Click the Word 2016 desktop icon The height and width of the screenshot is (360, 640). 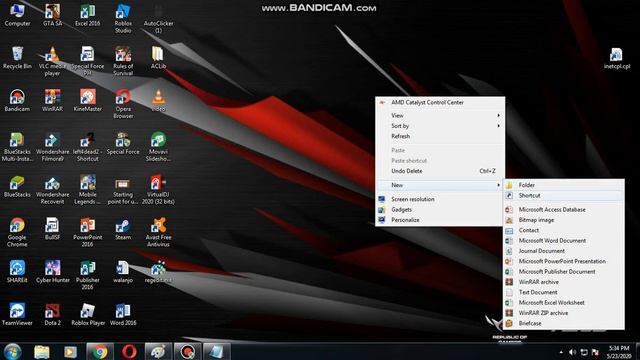[x=123, y=314]
